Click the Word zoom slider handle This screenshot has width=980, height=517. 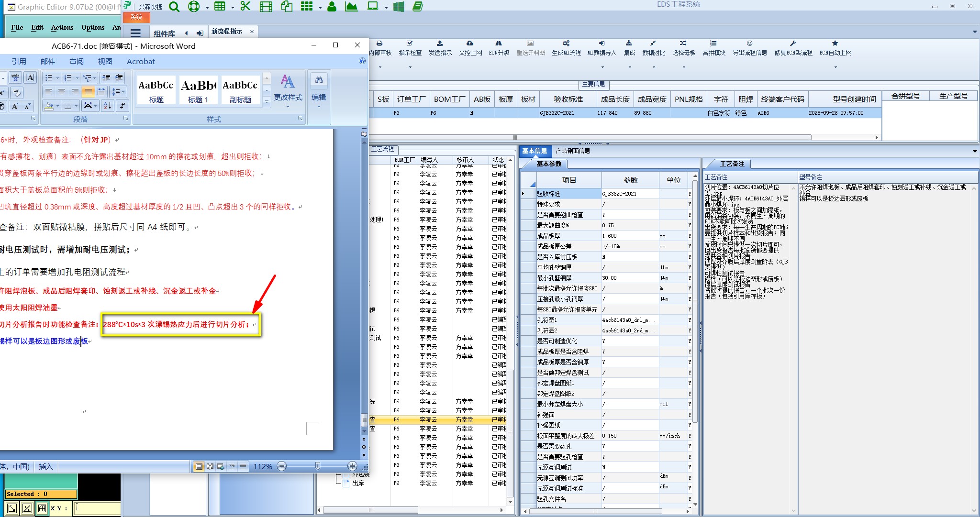[x=317, y=466]
